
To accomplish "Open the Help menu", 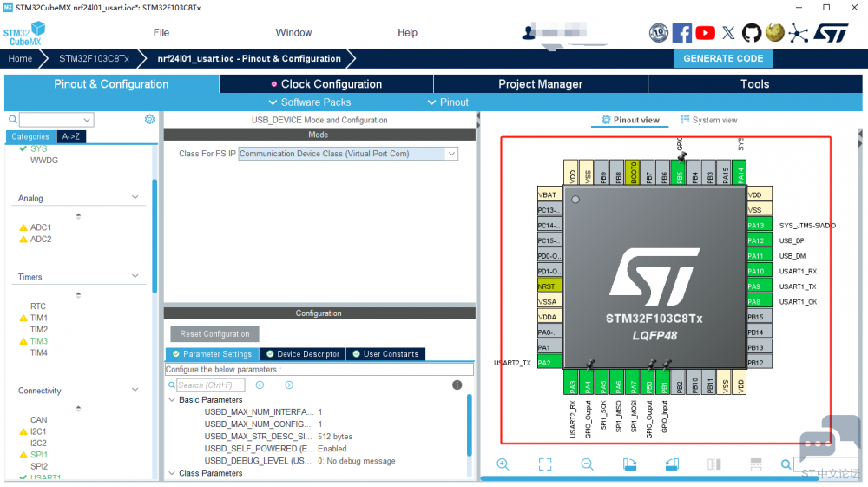I will point(407,33).
